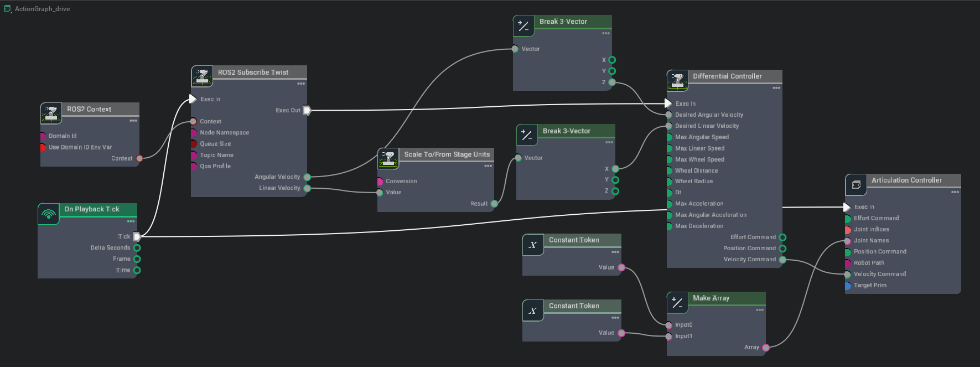Click the ROS2 Context node icon

pyautogui.click(x=51, y=113)
